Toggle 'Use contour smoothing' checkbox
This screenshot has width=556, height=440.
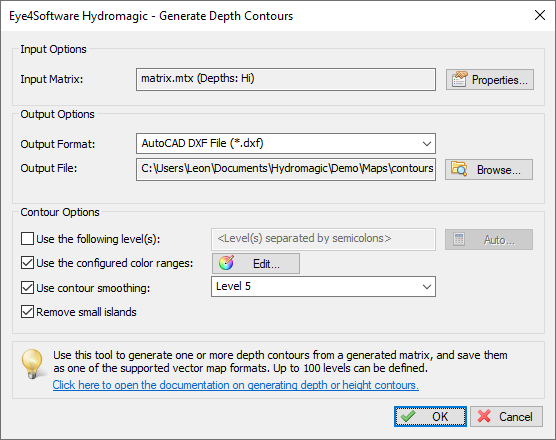(27, 288)
